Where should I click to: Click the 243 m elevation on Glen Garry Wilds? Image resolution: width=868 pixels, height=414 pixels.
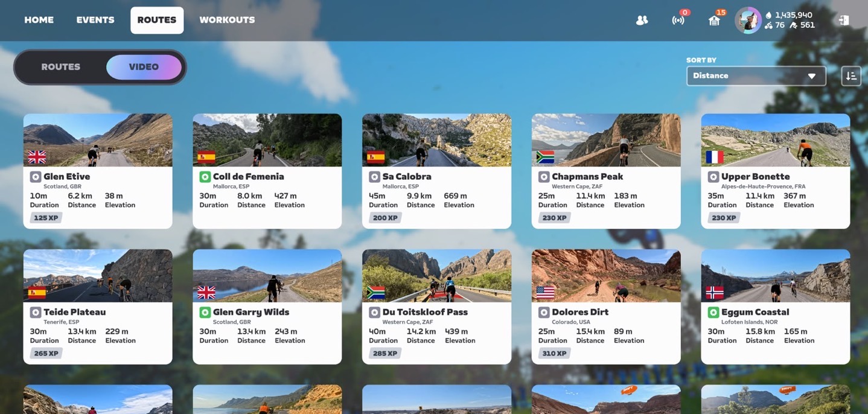point(286,332)
